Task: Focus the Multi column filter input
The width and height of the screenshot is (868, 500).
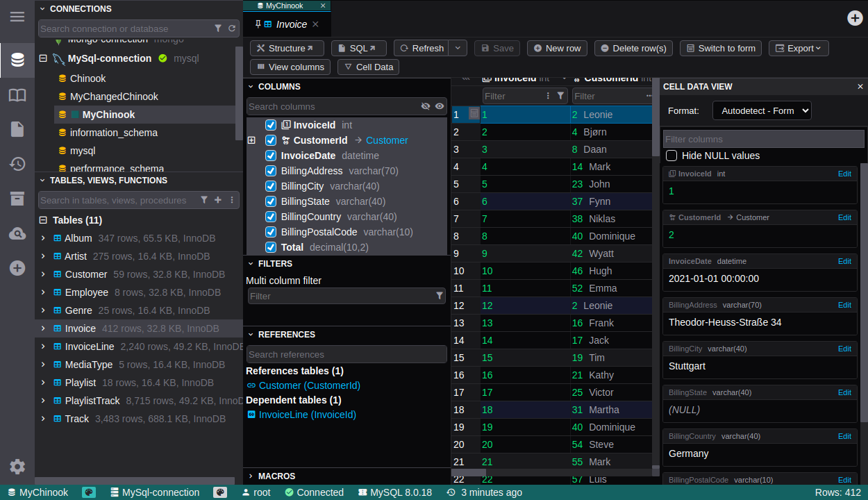Action: [x=340, y=296]
